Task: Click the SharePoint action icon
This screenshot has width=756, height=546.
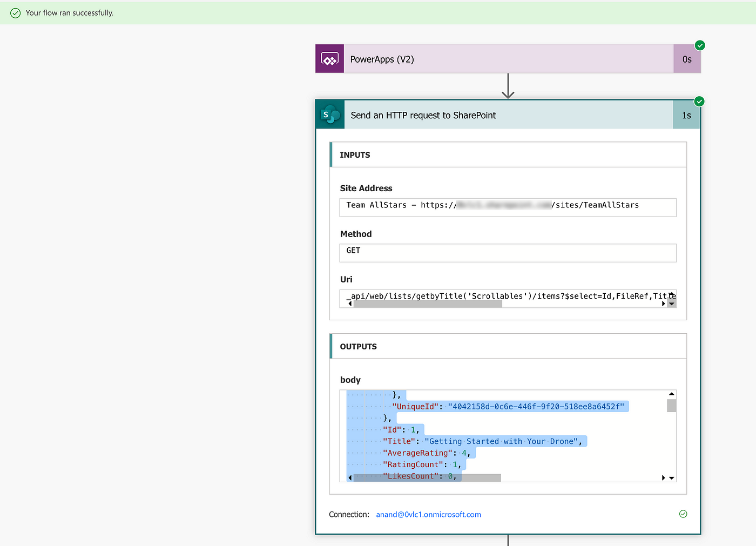Action: click(x=330, y=115)
